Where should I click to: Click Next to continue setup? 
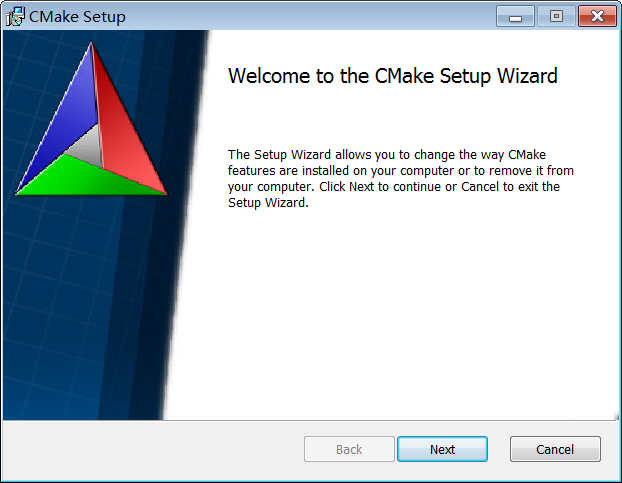click(x=442, y=449)
